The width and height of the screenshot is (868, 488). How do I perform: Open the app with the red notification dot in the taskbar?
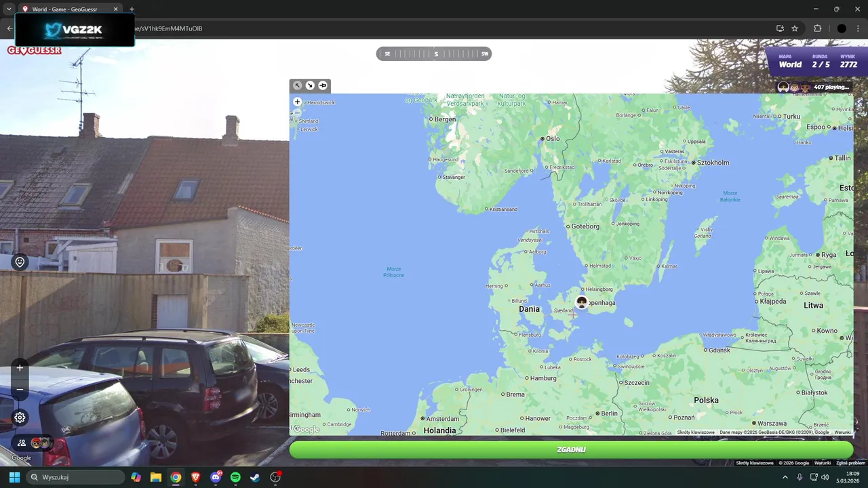[275, 477]
